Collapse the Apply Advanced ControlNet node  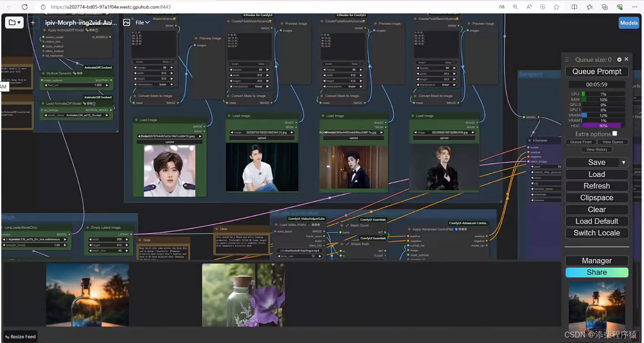coord(409,229)
